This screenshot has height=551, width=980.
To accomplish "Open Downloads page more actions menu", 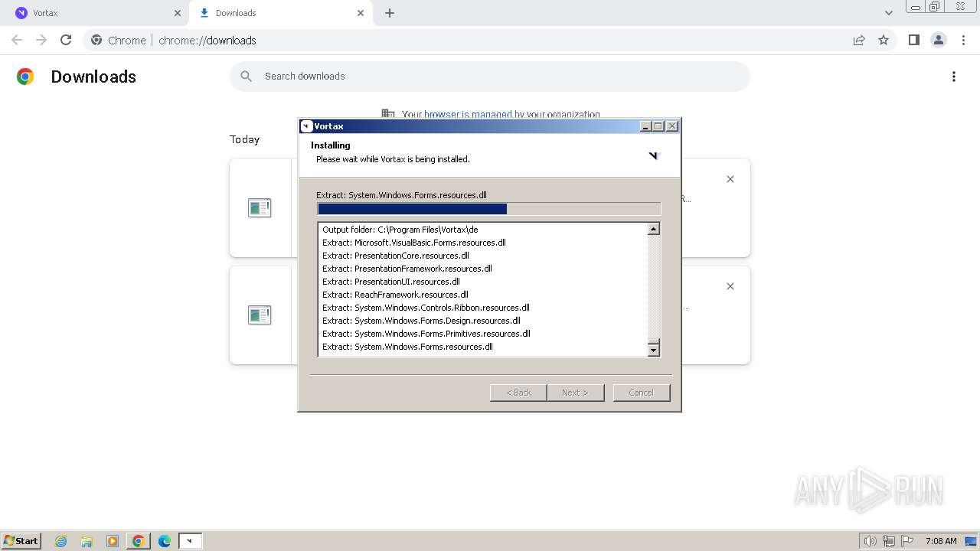I will 954,77.
